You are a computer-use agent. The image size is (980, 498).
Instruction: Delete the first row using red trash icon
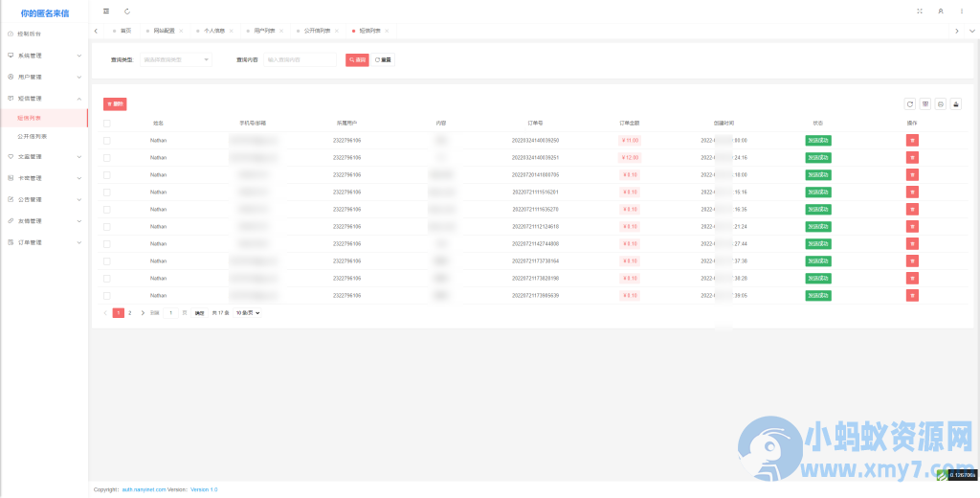tap(912, 141)
